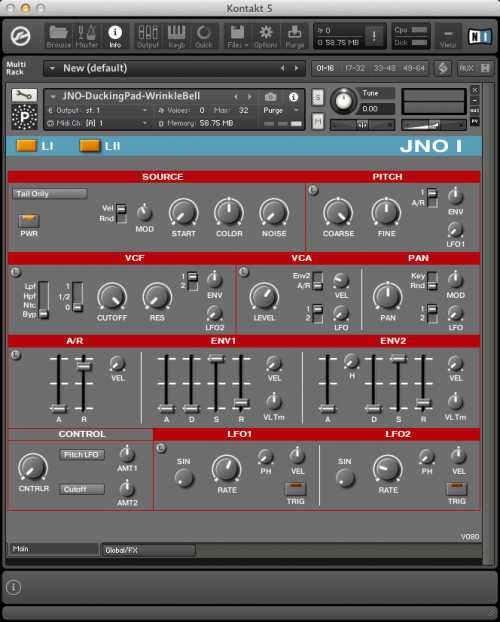Show the on-screen Keyboard
The height and width of the screenshot is (622, 500).
[x=176, y=36]
